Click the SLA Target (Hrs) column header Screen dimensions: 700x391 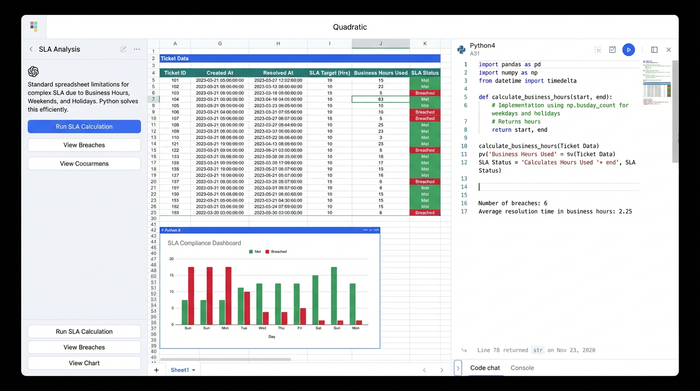[x=329, y=73]
